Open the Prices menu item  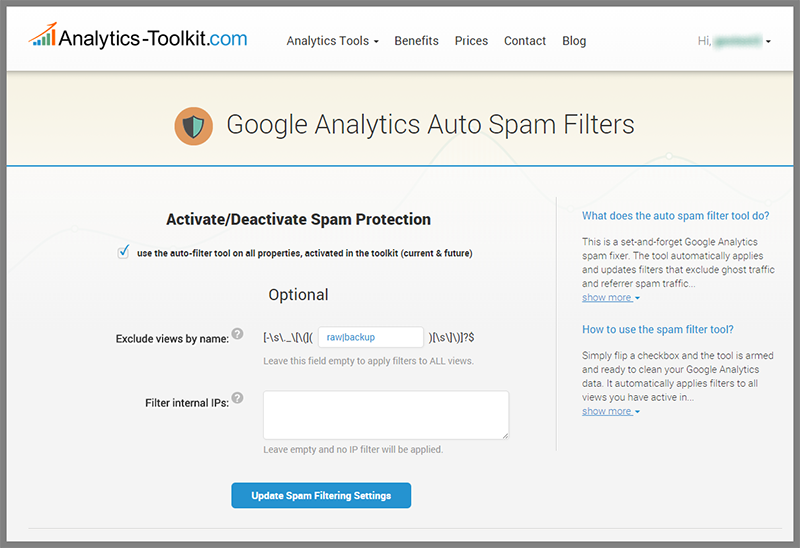coord(471,41)
